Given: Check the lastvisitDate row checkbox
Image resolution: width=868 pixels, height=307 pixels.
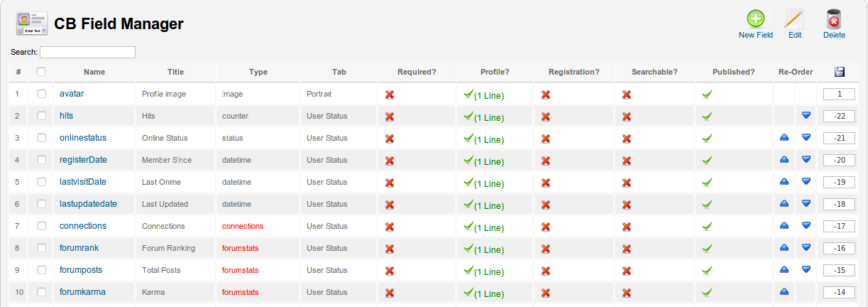Looking at the screenshot, I should 42,182.
